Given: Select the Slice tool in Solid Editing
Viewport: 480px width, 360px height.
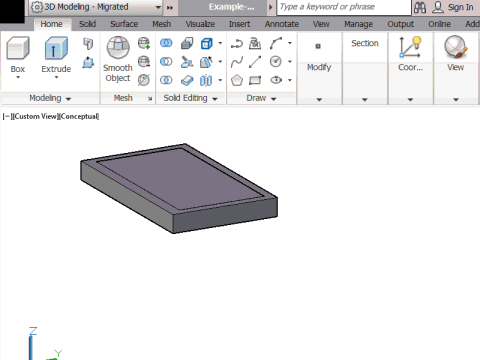Looking at the screenshot, I should click(187, 62).
